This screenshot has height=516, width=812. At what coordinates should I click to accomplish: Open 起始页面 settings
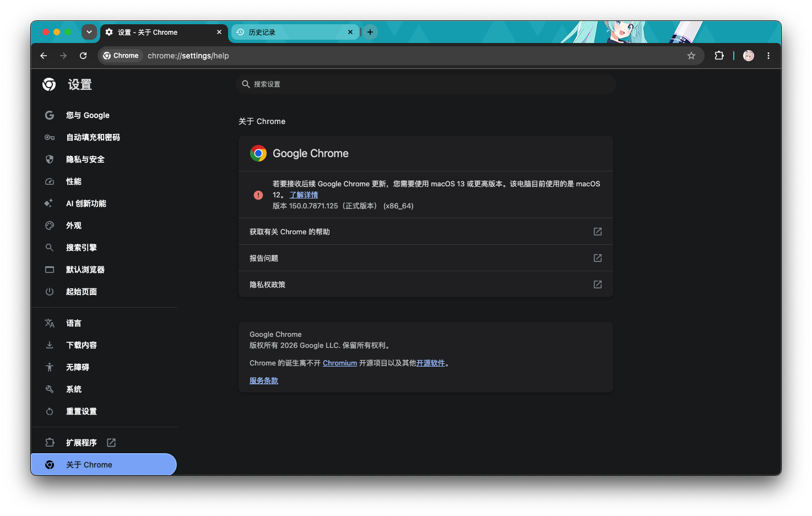(104, 292)
